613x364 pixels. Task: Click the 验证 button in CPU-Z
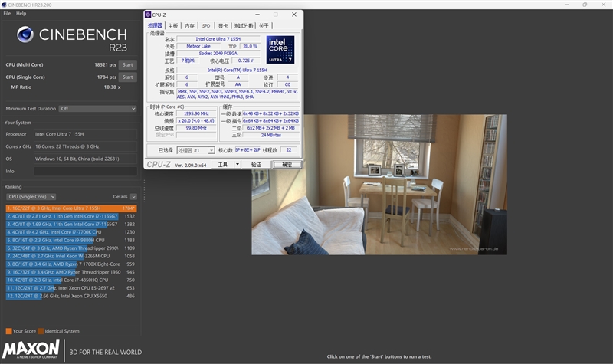point(256,164)
